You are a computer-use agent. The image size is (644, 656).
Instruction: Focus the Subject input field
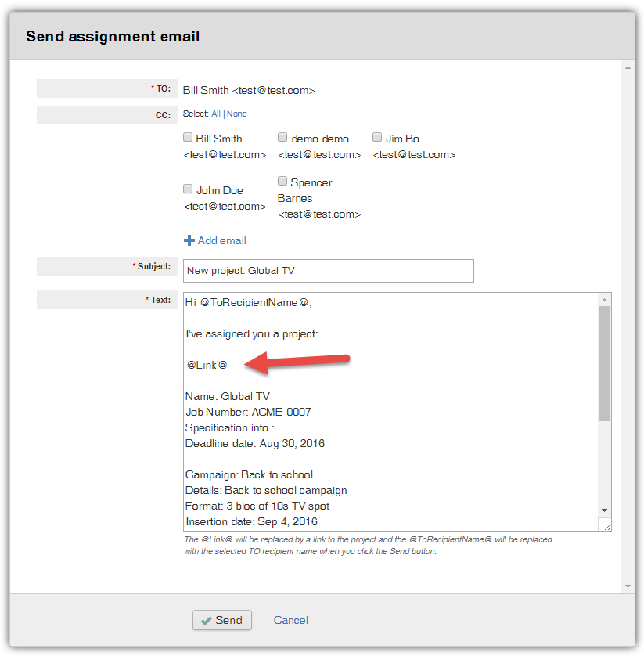pos(329,271)
